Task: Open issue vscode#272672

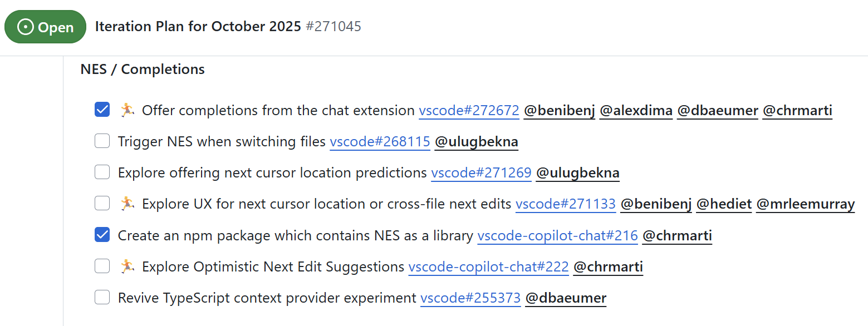Action: pyautogui.click(x=468, y=110)
